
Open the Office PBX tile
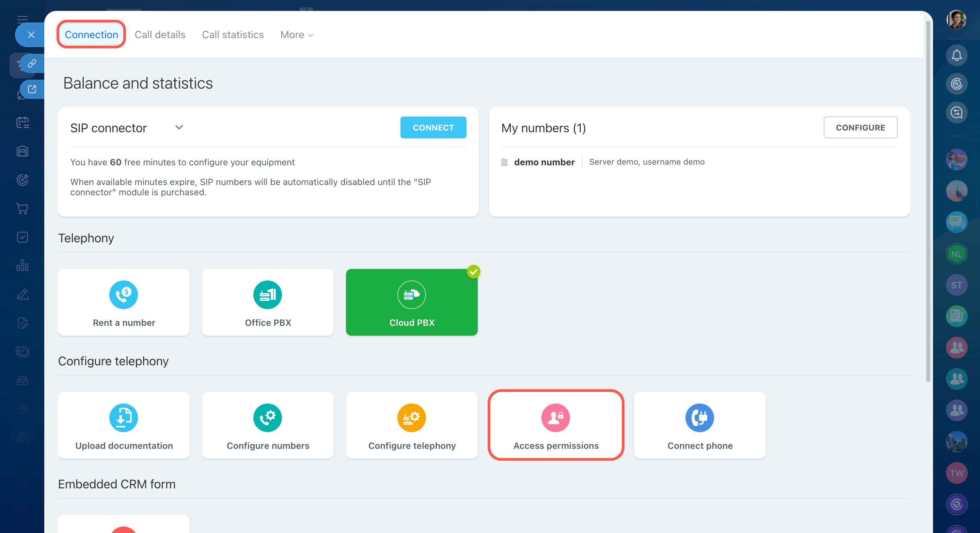coord(267,302)
